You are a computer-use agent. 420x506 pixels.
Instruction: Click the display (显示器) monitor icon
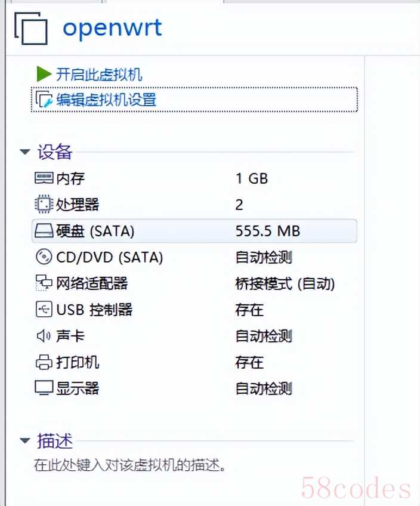point(44,388)
